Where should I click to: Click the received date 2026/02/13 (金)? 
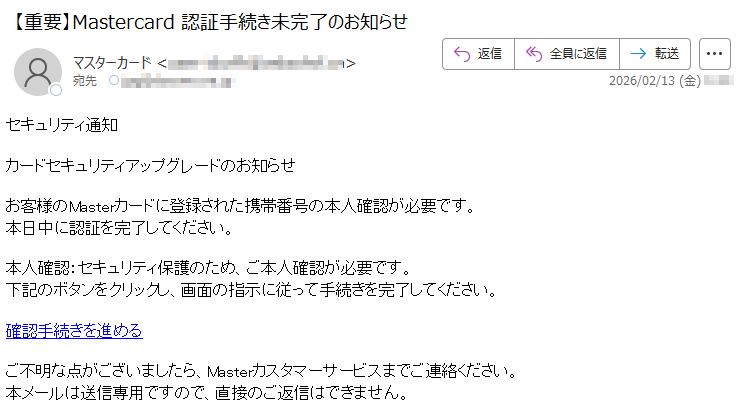click(x=655, y=81)
